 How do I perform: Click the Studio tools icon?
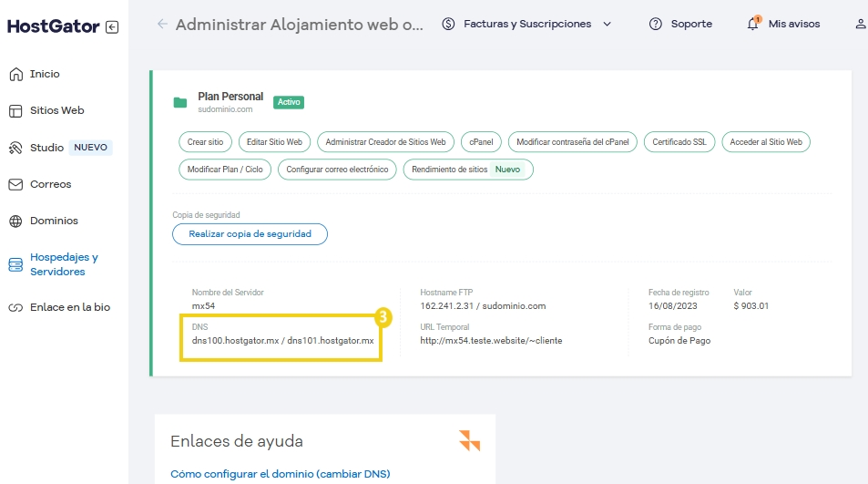pyautogui.click(x=15, y=148)
